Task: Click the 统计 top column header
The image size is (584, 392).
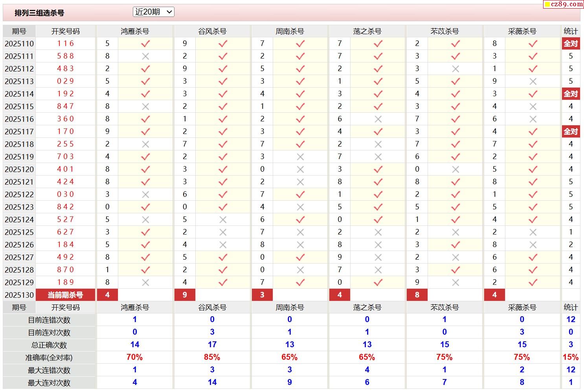Action: (x=571, y=31)
